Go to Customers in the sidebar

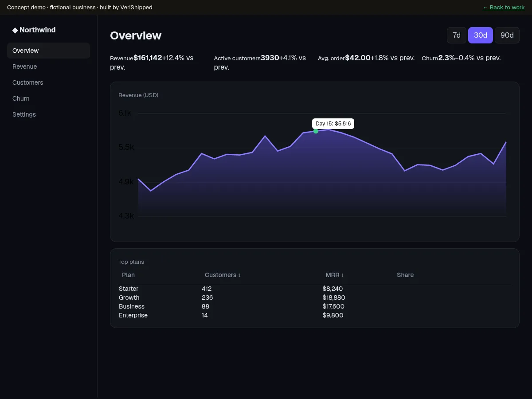pos(48,82)
